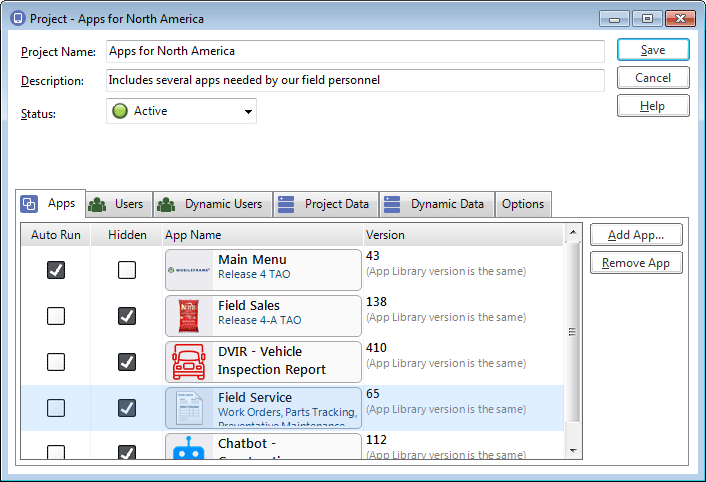Click the Dynamic Data database icon
Screen dimensions: 706x482
392,204
